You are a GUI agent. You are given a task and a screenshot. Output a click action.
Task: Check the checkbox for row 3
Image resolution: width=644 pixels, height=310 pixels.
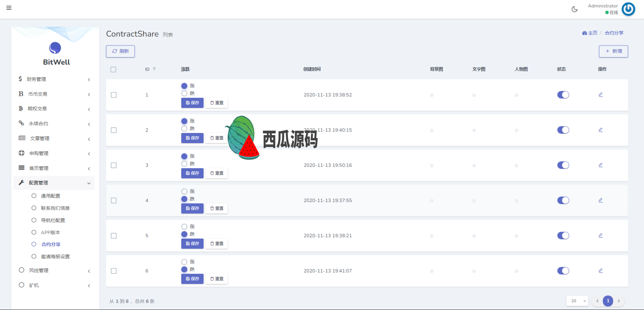(114, 165)
